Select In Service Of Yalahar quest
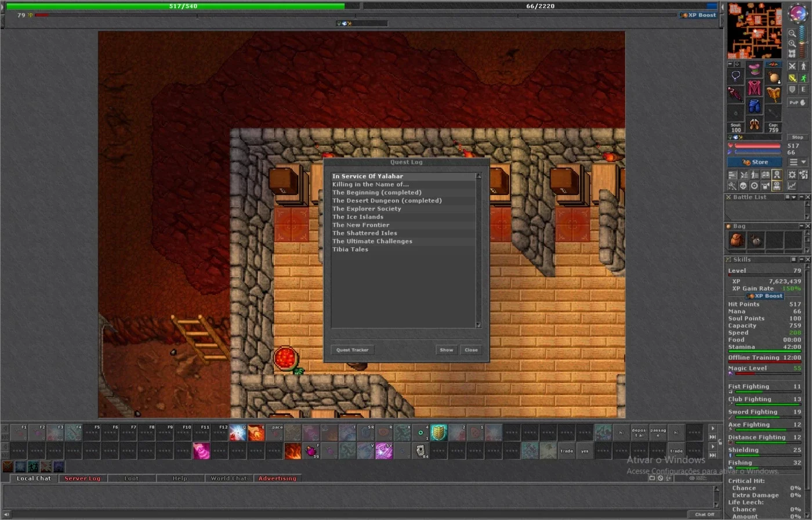The width and height of the screenshot is (812, 520). pos(403,176)
